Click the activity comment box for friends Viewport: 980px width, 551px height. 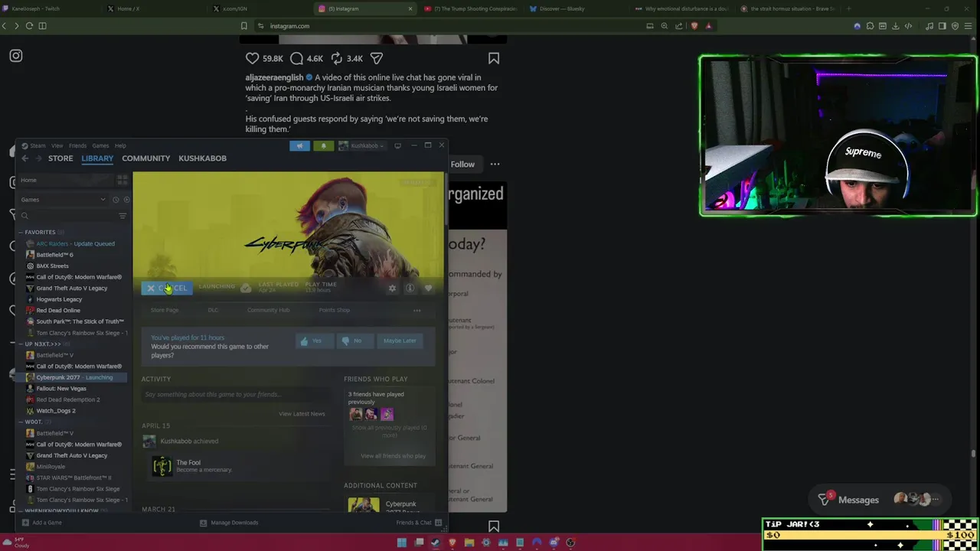[236, 395]
